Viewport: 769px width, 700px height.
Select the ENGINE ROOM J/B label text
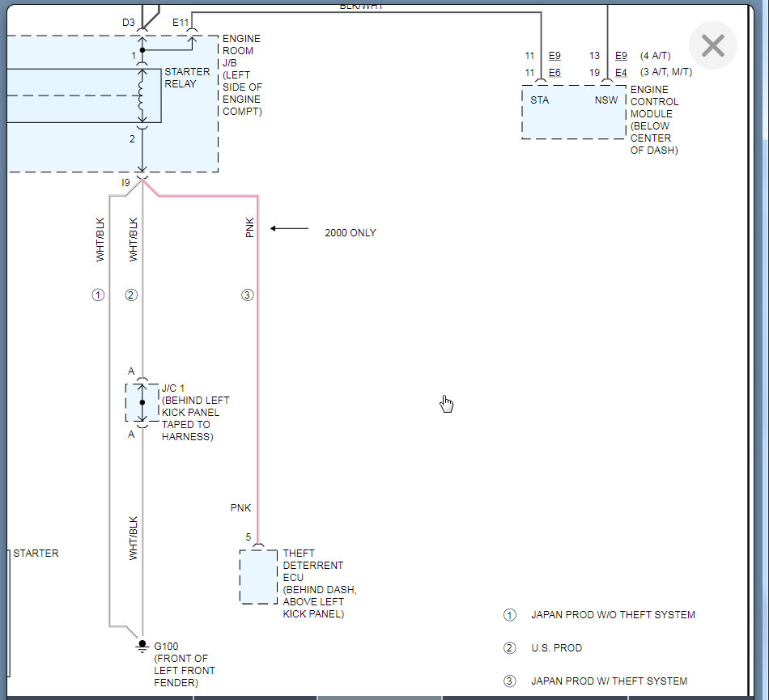pyautogui.click(x=242, y=75)
